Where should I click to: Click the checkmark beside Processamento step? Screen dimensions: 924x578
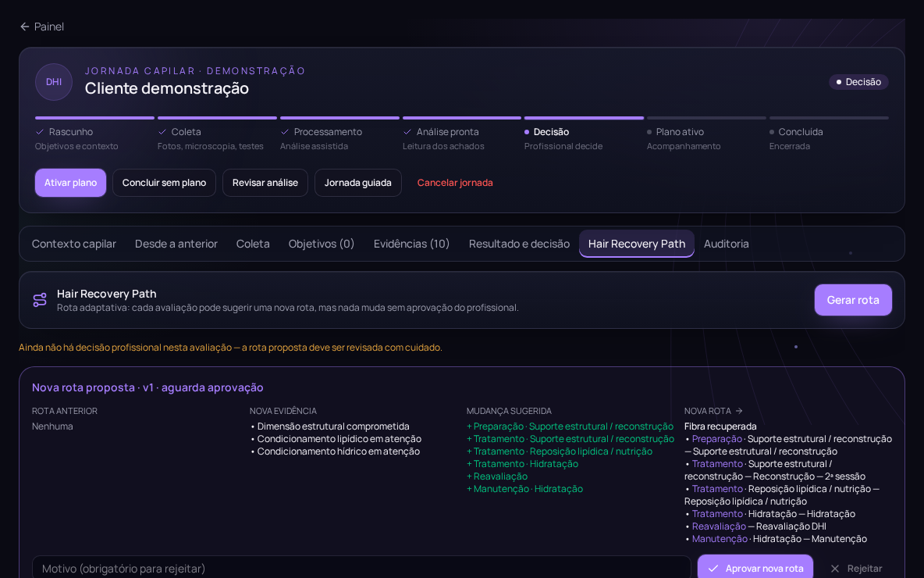click(x=285, y=132)
